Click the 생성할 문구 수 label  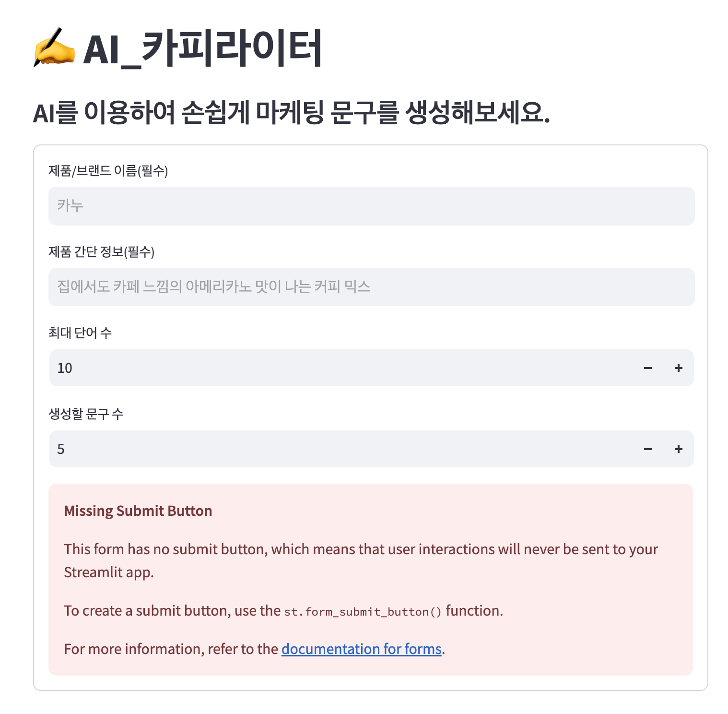pyautogui.click(x=86, y=414)
